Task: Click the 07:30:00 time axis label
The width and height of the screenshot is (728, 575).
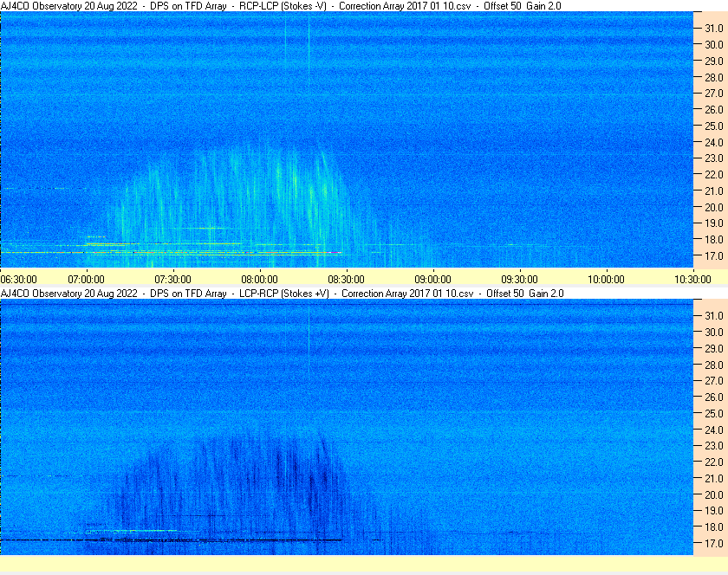Action: 172,280
